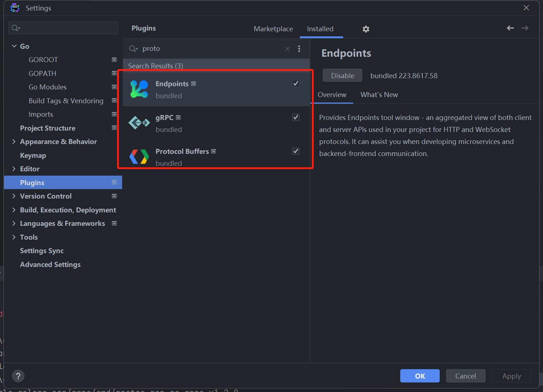
Task: Click the back navigation arrow
Action: (510, 28)
